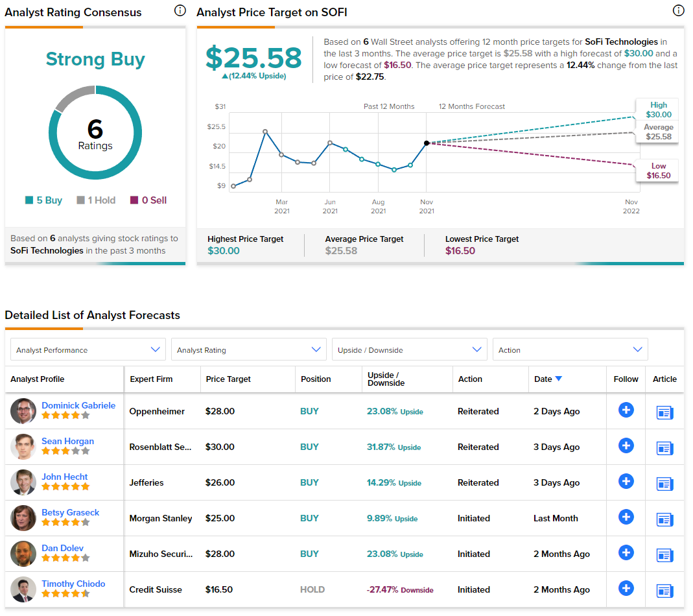Open the Analyst Performance filter dropdown
The image size is (693, 616).
88,349
